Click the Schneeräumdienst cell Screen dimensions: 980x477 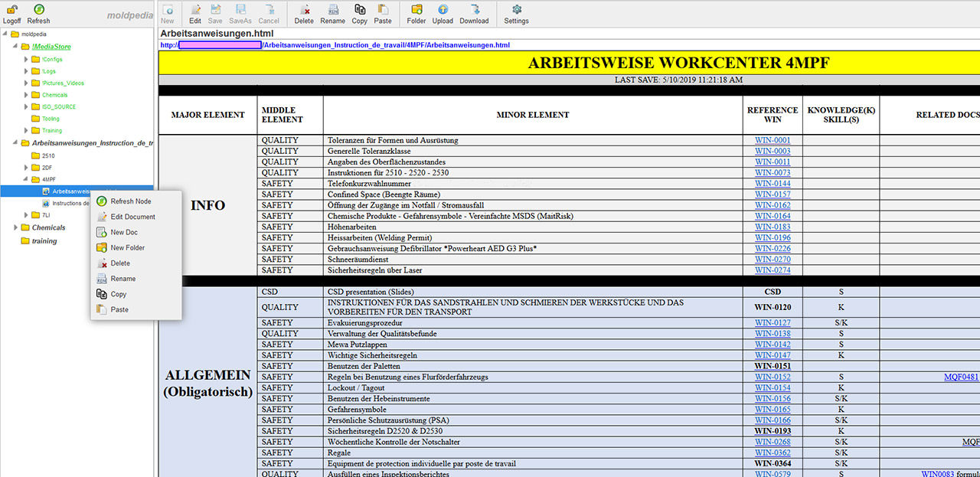click(x=533, y=260)
